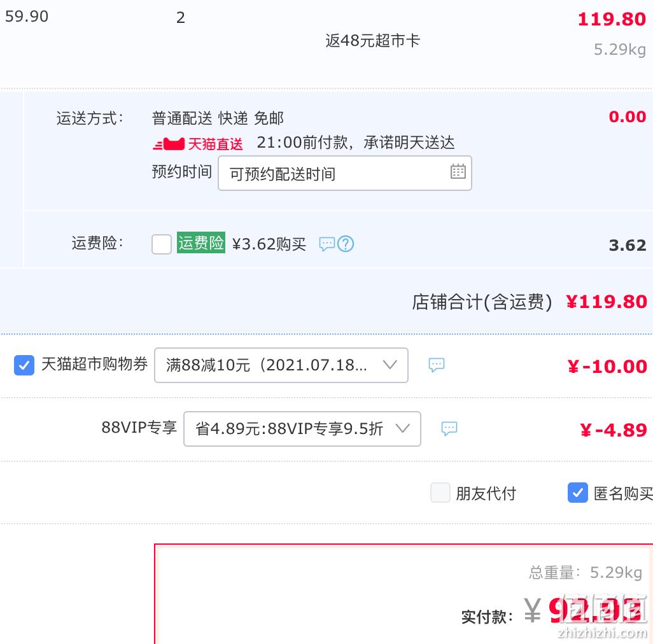Click the 朋友代付 label text
The height and width of the screenshot is (644, 653).
[486, 493]
